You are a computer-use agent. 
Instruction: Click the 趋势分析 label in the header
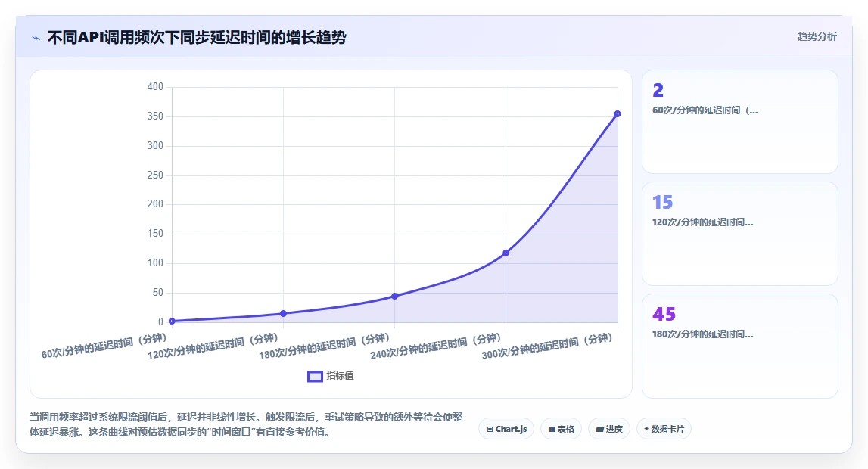(x=817, y=36)
